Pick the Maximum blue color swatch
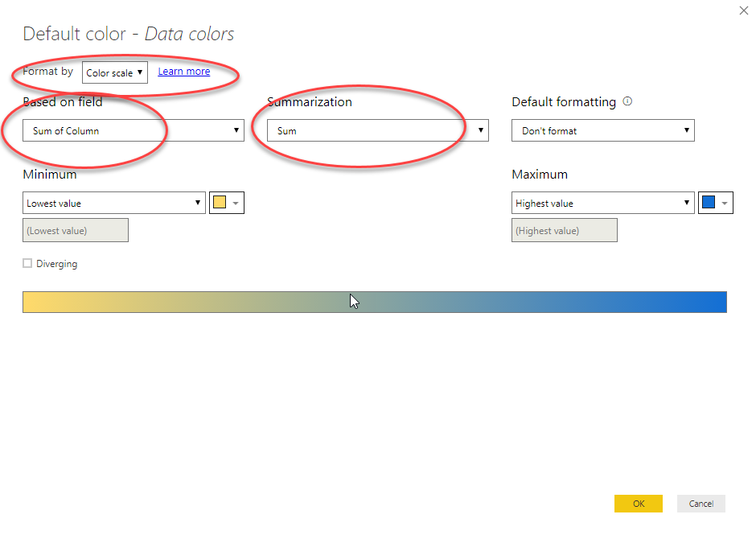 point(709,202)
